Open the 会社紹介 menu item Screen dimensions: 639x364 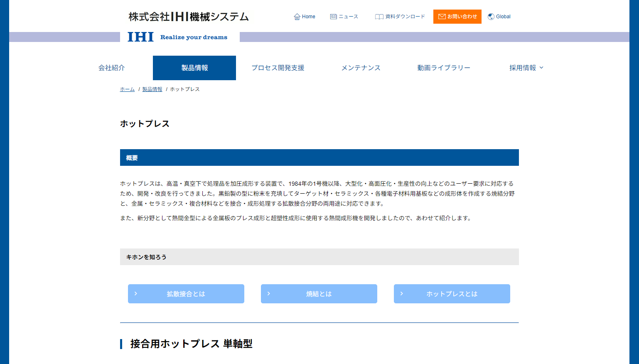pyautogui.click(x=111, y=68)
